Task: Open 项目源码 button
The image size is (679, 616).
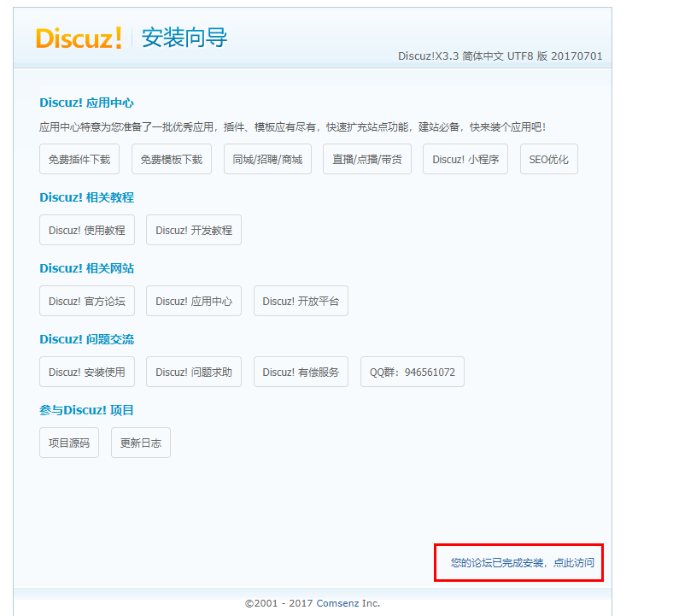Action: pyautogui.click(x=69, y=443)
